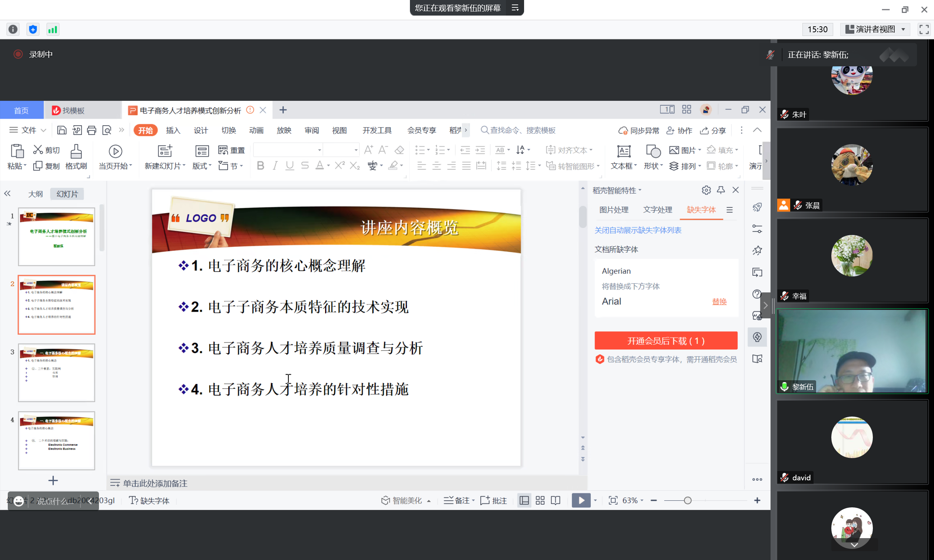Switch to the 文字处理 tab
934x560 pixels.
point(658,210)
